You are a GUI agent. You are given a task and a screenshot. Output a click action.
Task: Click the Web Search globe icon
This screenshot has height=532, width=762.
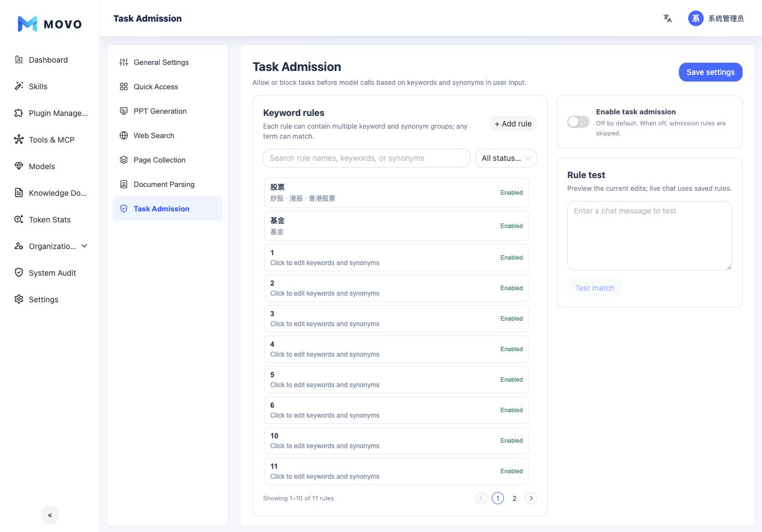coord(124,135)
